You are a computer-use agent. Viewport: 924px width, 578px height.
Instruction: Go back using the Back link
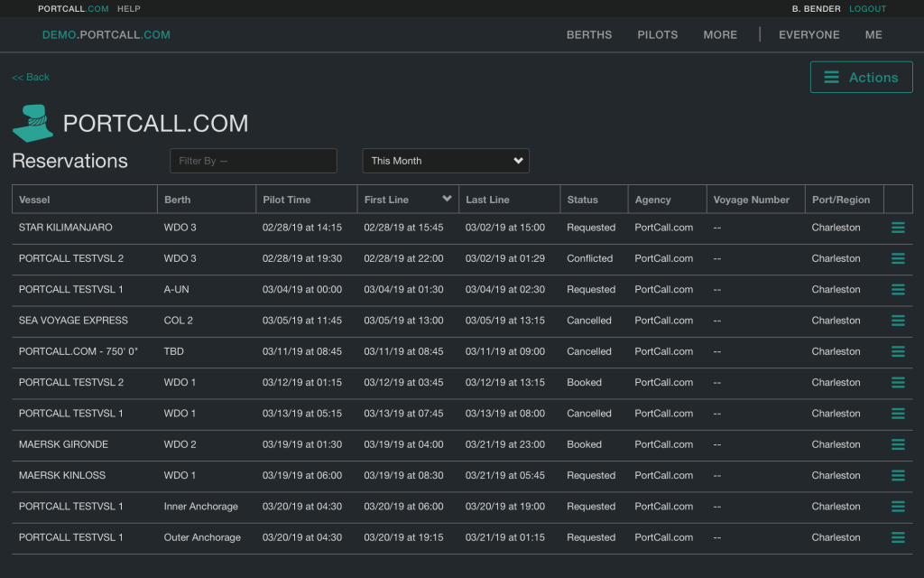[30, 77]
